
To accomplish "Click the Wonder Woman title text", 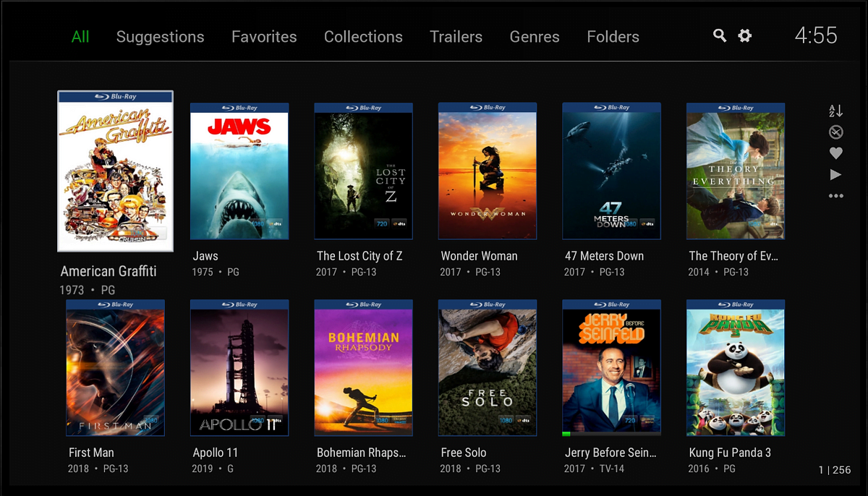I will pyautogui.click(x=479, y=256).
